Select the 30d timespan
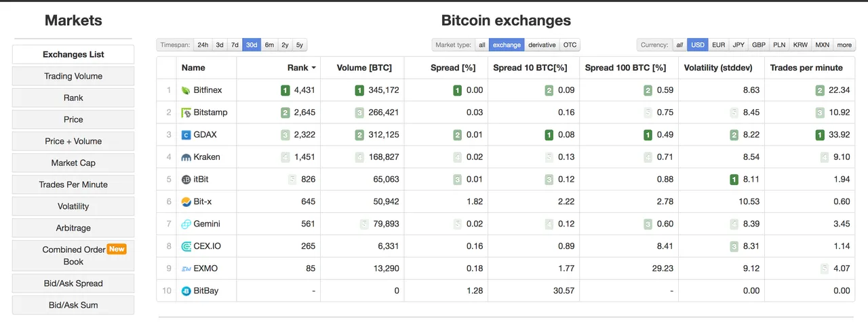 tap(252, 45)
